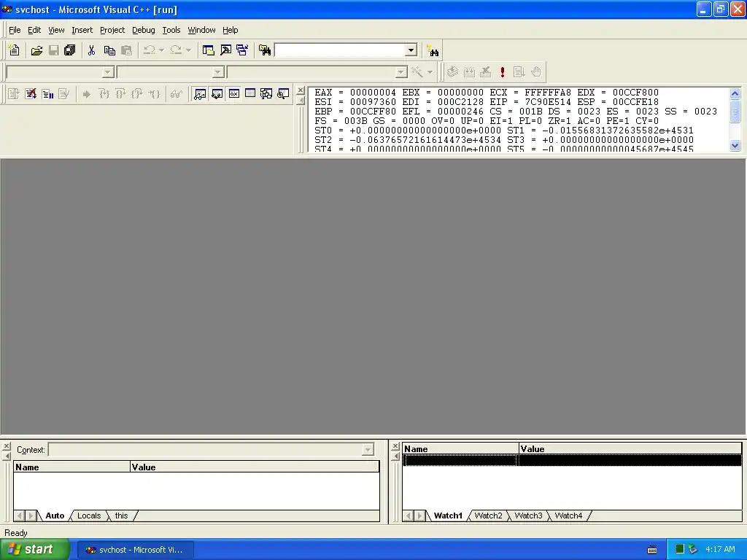Viewport: 747px width, 560px height.
Task: Open the View menu
Action: [x=56, y=30]
